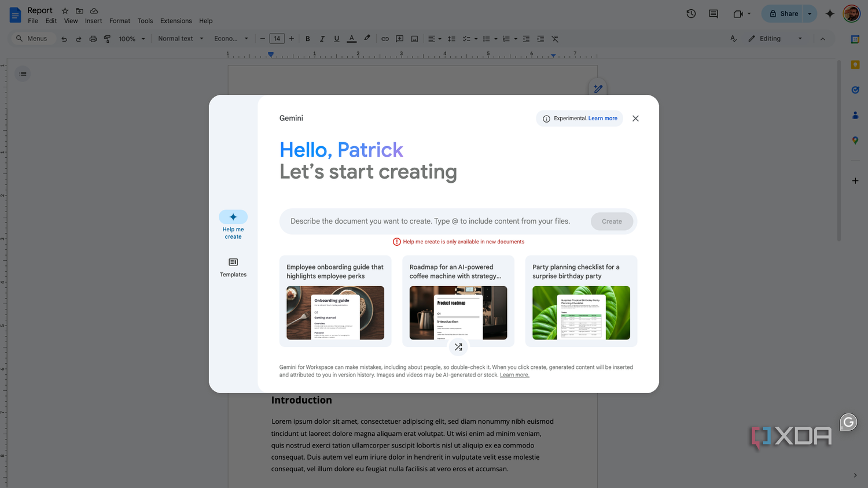The image size is (868, 488).
Task: Open the Format menu
Action: pos(120,21)
